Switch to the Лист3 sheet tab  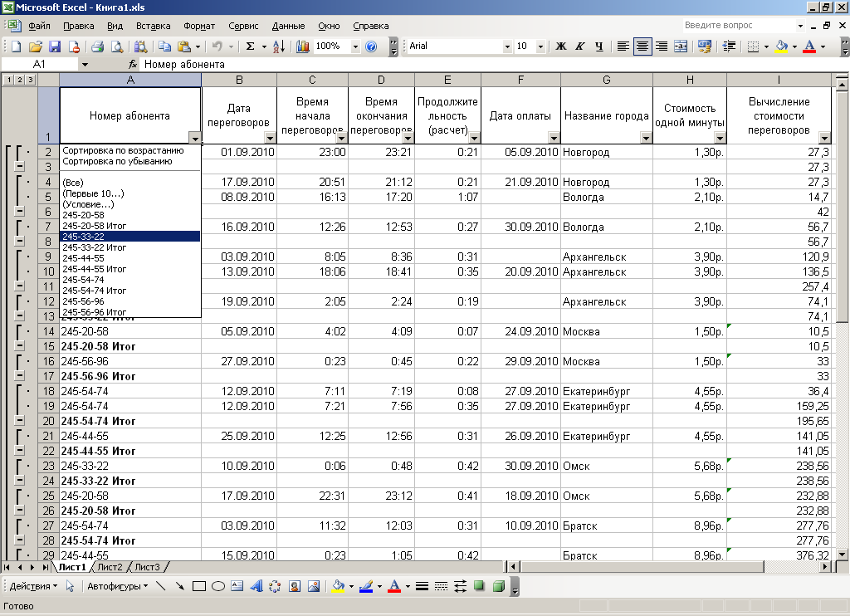coord(148,567)
